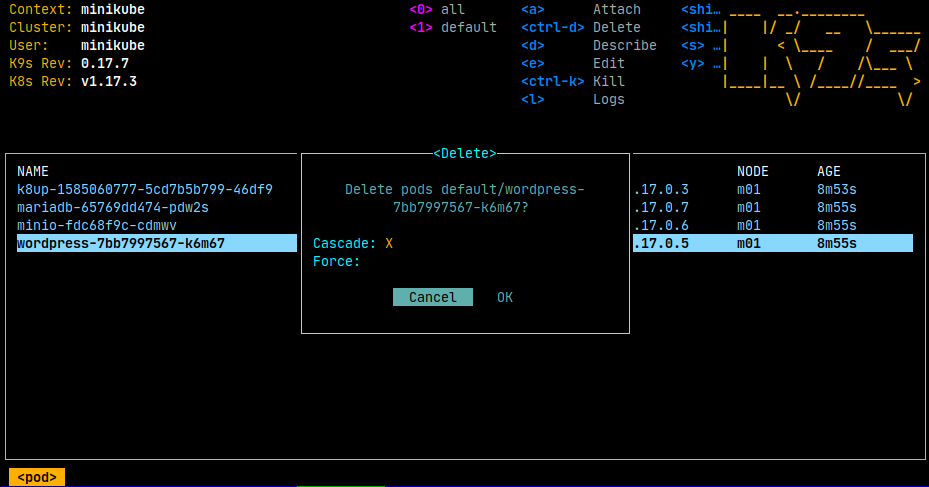Select the minio-fdc68f9c-cdmwv pod
Screen dimensions: 929x487
[96, 225]
